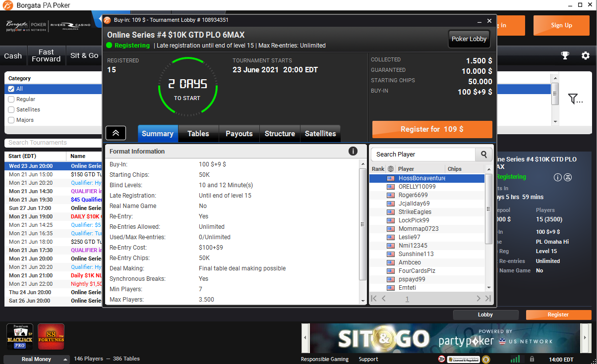Sort player list by Rank column
Image resolution: width=597 pixels, height=364 pixels.
(x=378, y=169)
